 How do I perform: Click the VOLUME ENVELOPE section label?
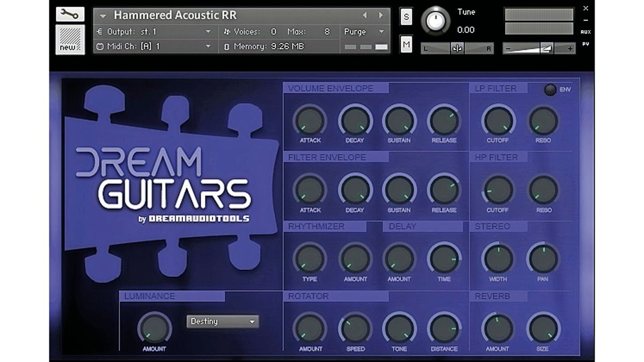331,88
